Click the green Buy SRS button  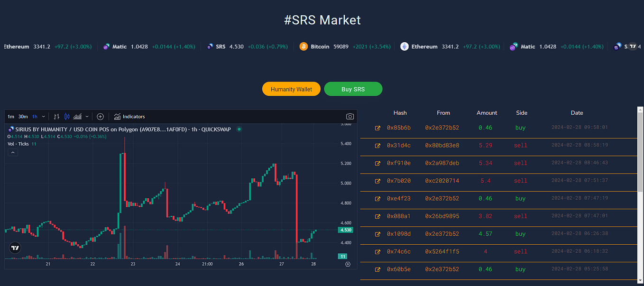(x=353, y=89)
